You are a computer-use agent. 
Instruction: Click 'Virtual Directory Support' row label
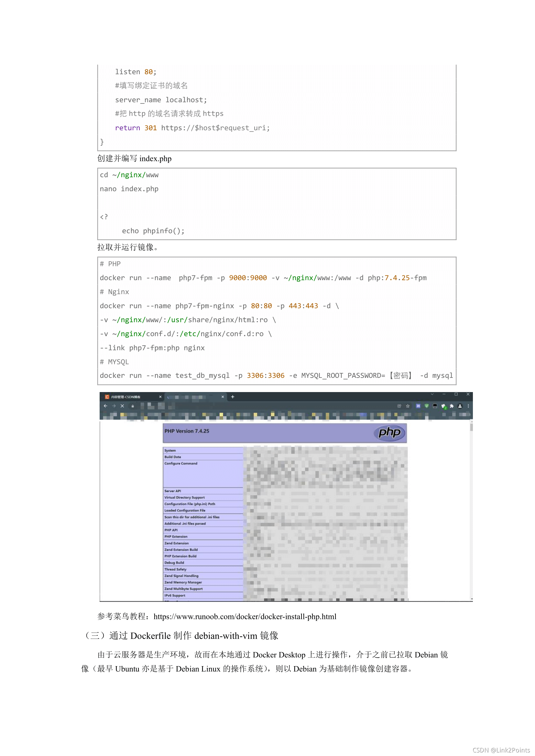tap(184, 497)
